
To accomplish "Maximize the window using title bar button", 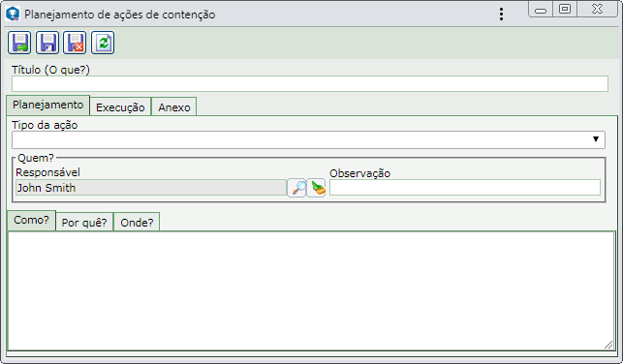I will click(565, 9).
